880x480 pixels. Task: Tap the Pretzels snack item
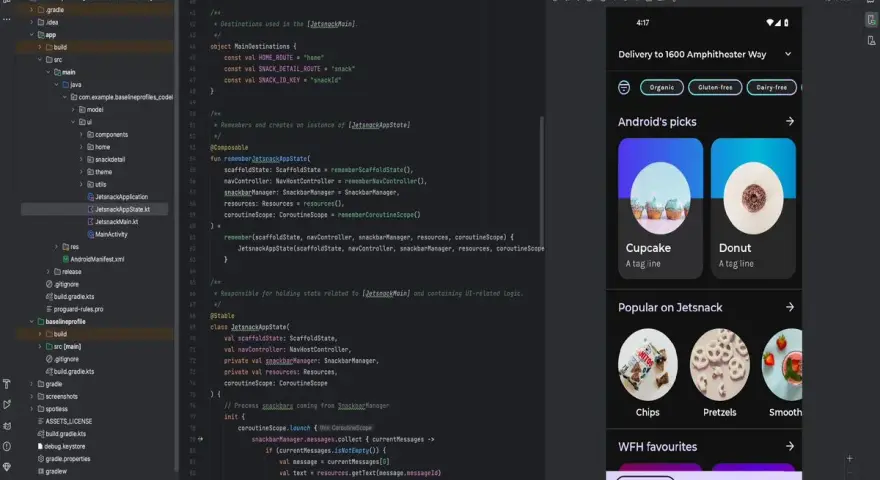(x=719, y=373)
